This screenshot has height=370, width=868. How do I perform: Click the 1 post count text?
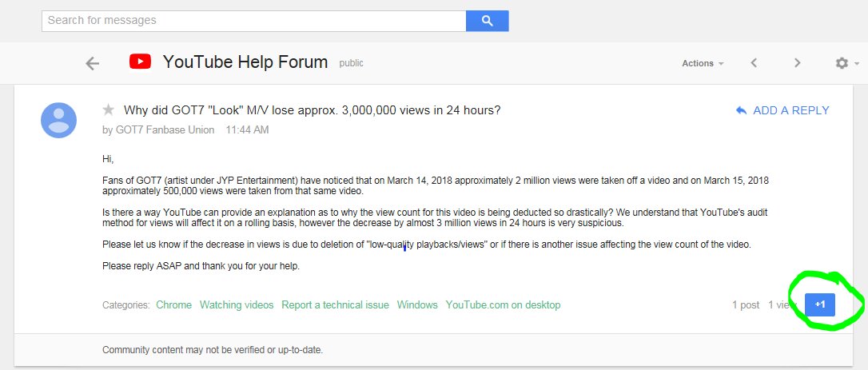coord(746,305)
